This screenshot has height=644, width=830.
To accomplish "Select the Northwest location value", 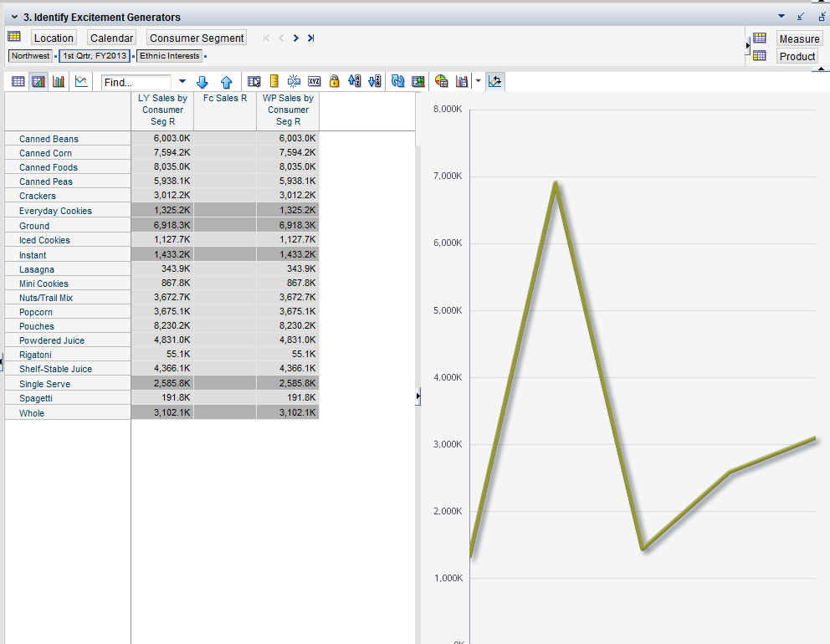I will [30, 55].
